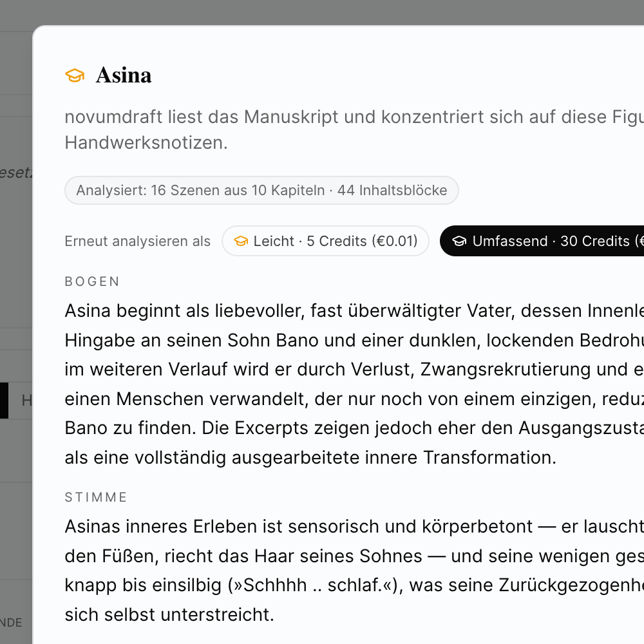Re-analyze as Umfassend for 30 Credits

point(547,241)
